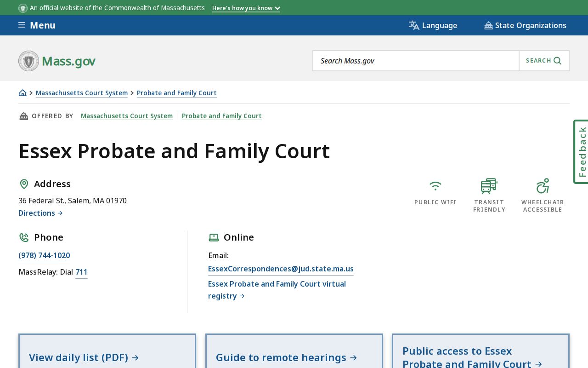Screen dimensions: 588x368
Task: Click the phone handset icon
Action: pyautogui.click(x=24, y=237)
